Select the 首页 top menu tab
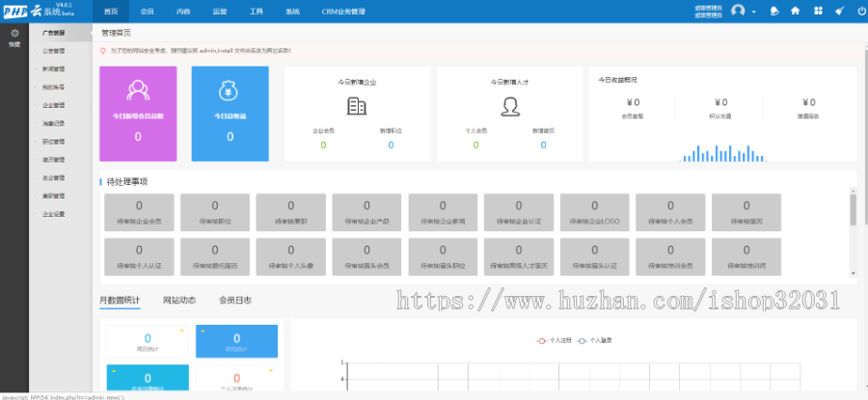 [x=111, y=11]
